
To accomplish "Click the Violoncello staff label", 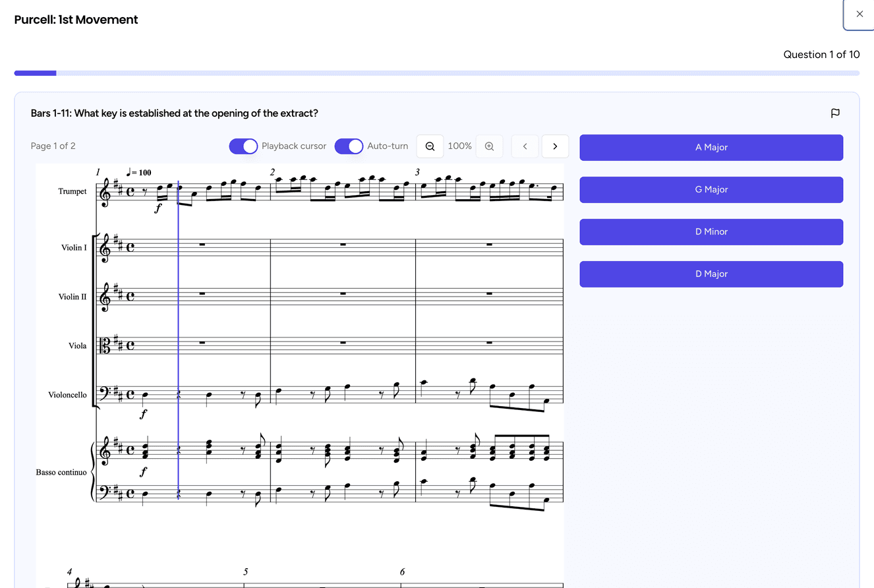I will point(67,396).
